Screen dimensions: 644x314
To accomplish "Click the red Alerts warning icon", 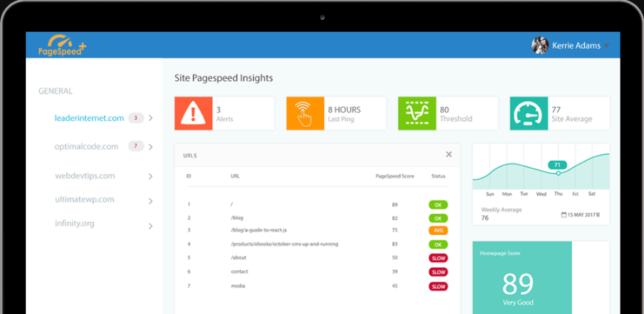I will tap(194, 114).
